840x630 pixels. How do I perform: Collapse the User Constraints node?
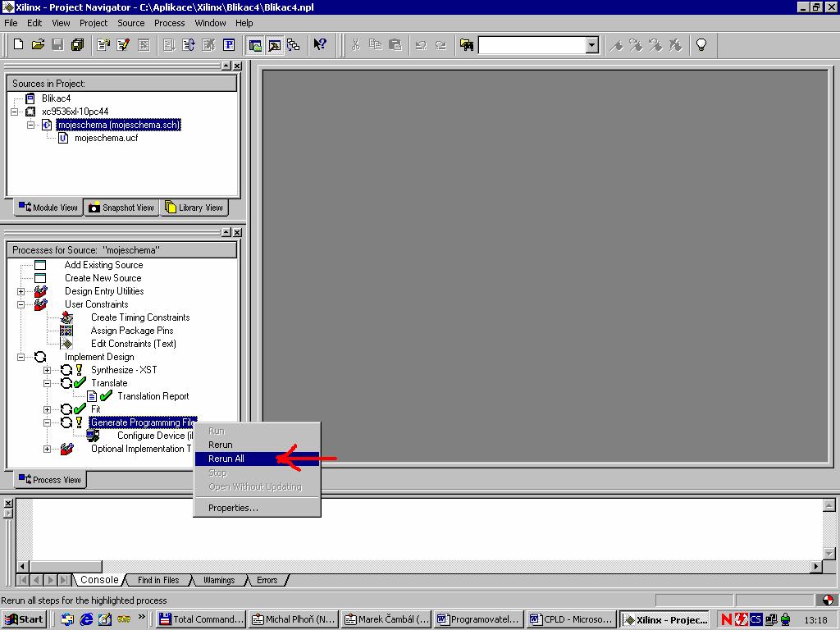pos(21,304)
